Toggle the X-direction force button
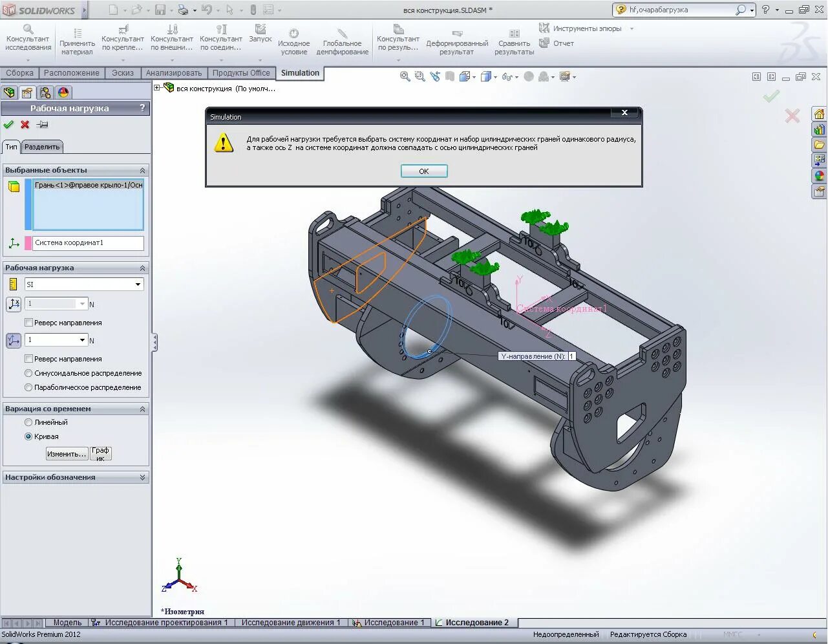 [14, 304]
